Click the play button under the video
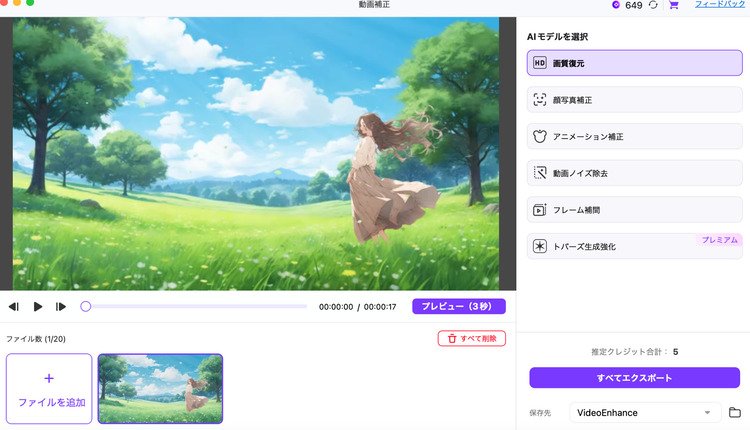The height and width of the screenshot is (430, 750). tap(38, 307)
